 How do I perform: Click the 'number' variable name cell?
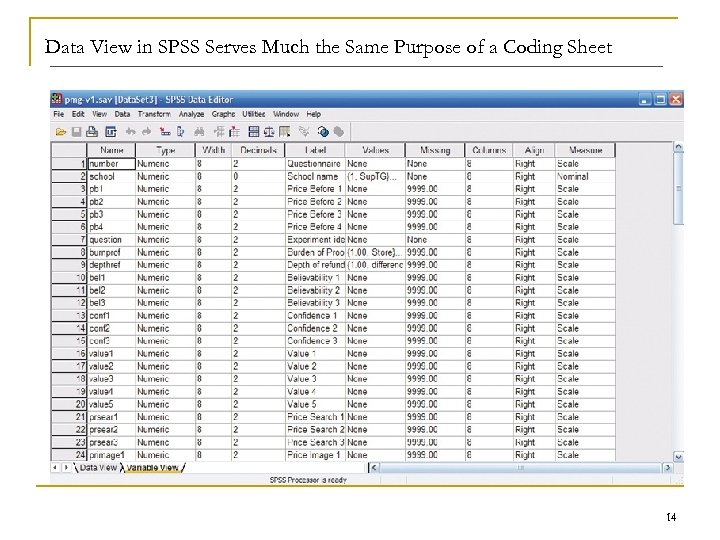click(x=112, y=163)
